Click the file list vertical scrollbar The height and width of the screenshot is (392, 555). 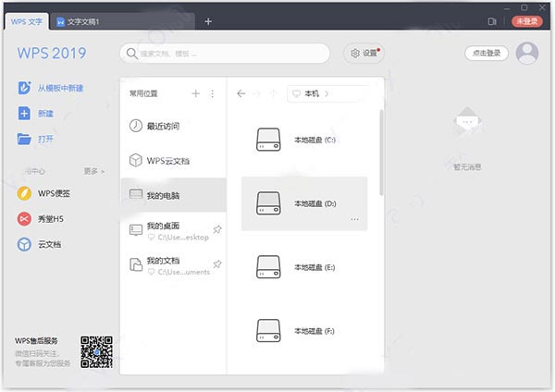coord(381,153)
